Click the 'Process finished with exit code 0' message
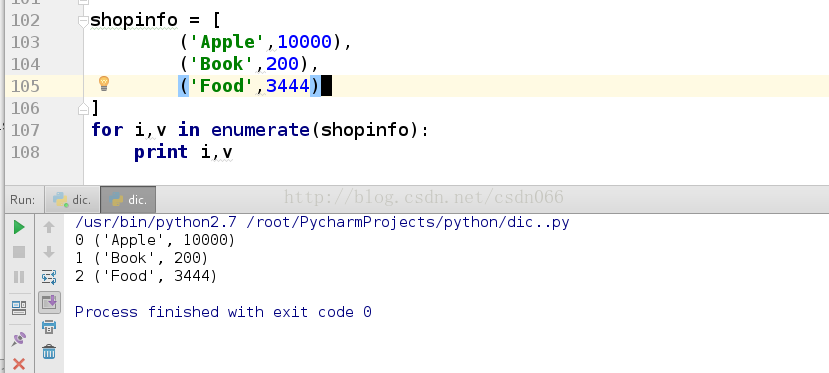The height and width of the screenshot is (373, 829). [x=223, y=312]
